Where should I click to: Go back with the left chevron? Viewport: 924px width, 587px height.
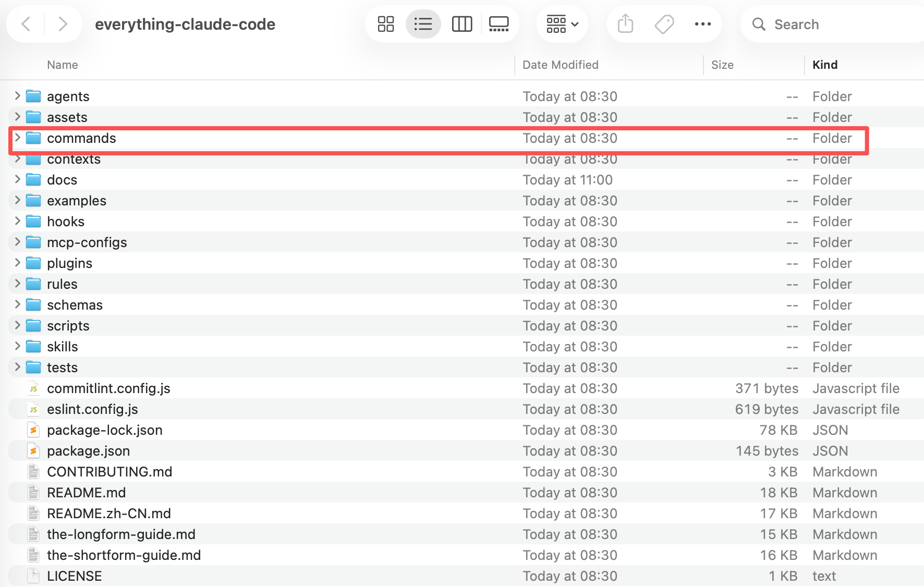click(26, 24)
